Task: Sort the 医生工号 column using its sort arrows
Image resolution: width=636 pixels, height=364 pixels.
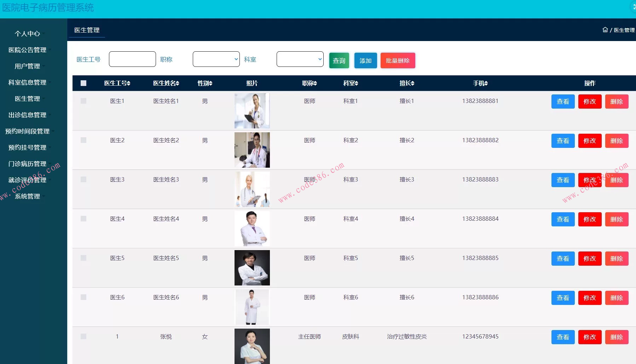Action: pyautogui.click(x=128, y=83)
